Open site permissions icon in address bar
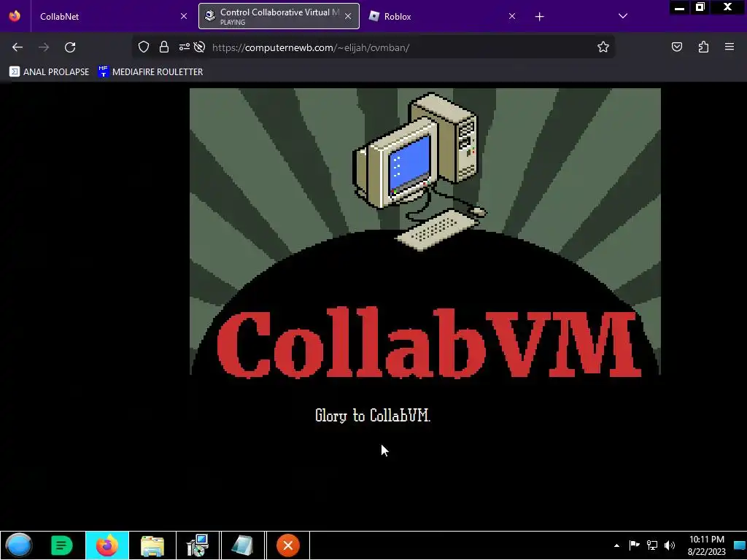Screen dimensions: 747x560 pyautogui.click(x=184, y=47)
